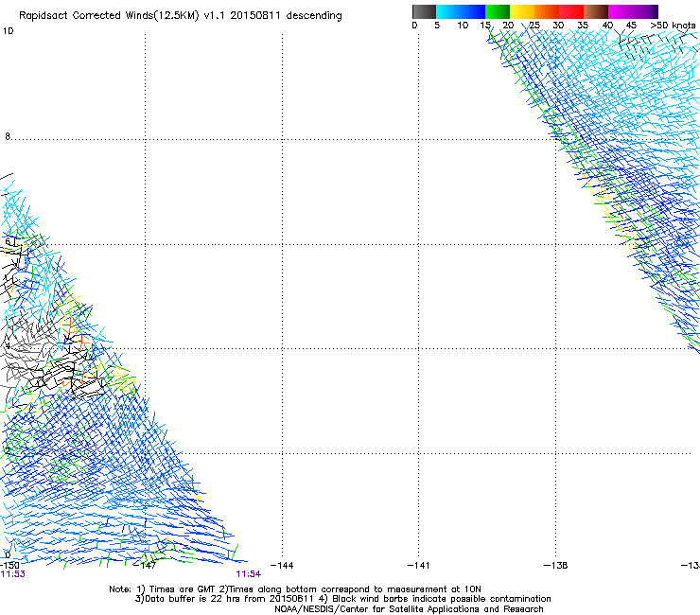Click the brown 35-40 knots legend segment
This screenshot has height=615, width=700.
pos(596,11)
